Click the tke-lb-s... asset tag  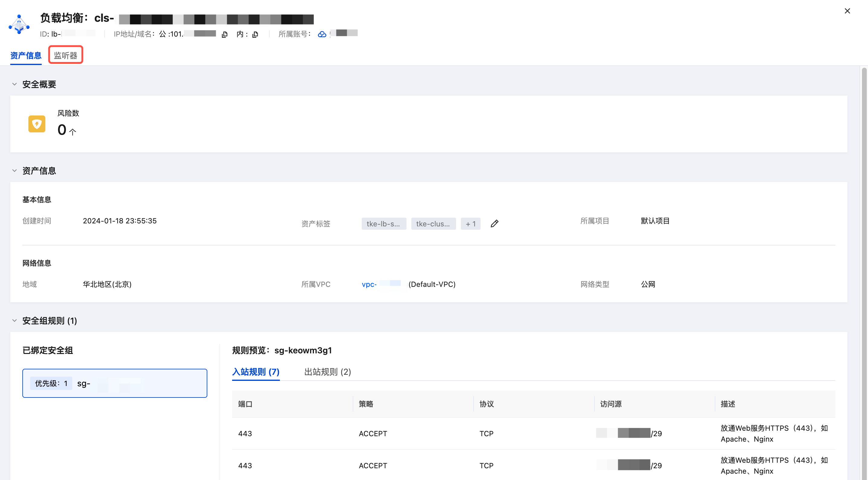[x=384, y=224]
